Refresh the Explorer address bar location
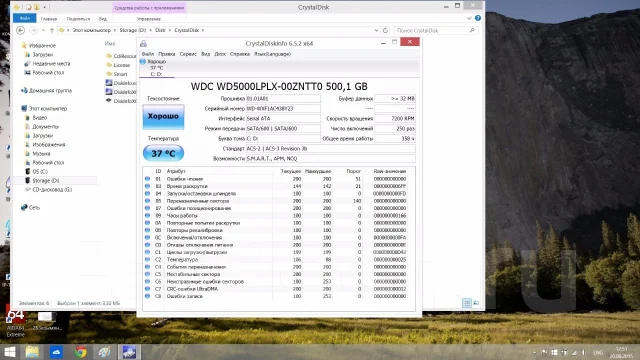Screen dimensions: 640x360 point(385,30)
